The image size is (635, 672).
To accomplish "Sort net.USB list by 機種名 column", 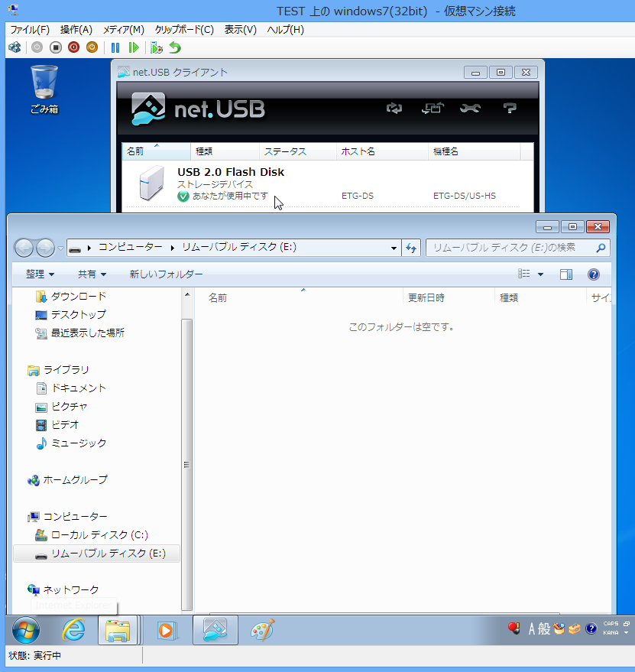I will click(475, 151).
